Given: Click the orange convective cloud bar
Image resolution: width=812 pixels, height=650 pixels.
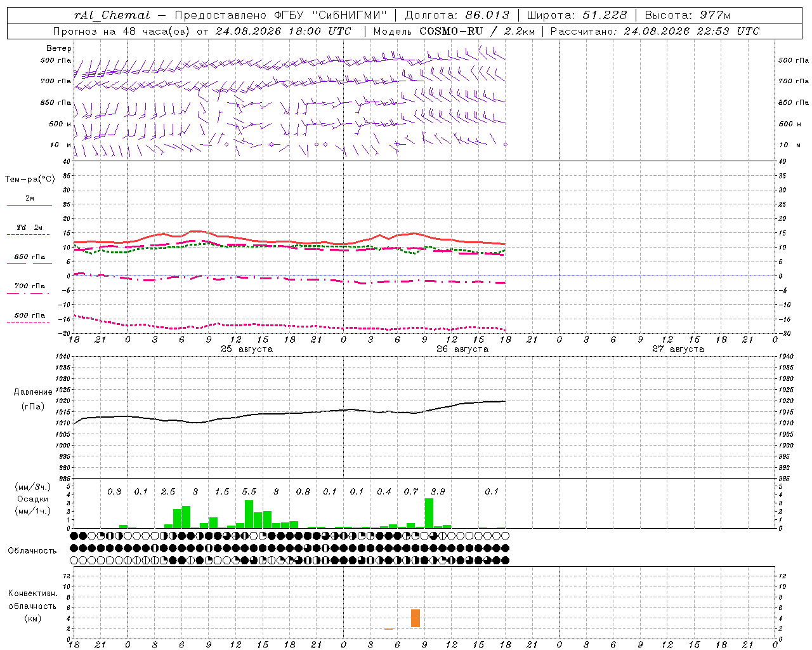Looking at the screenshot, I should pyautogui.click(x=415, y=618).
